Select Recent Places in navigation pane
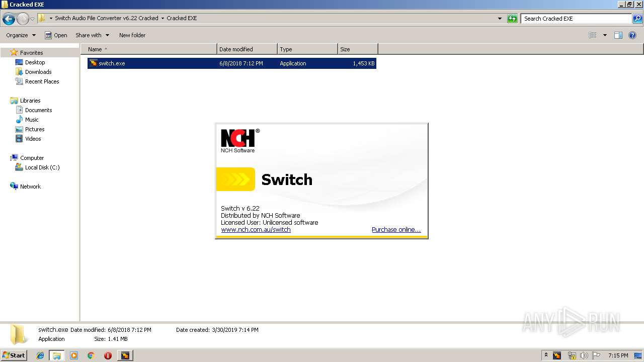This screenshot has height=362, width=644. [x=42, y=81]
